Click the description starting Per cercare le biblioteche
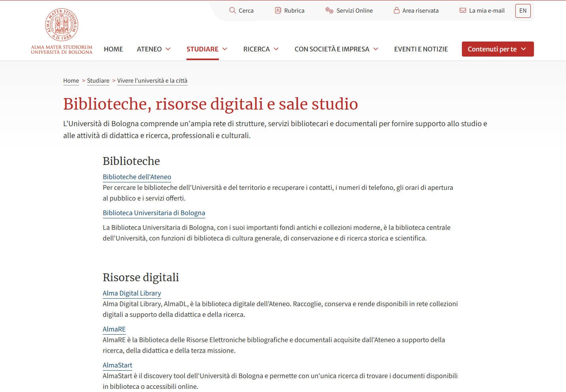The width and height of the screenshot is (566, 392). [x=278, y=193]
